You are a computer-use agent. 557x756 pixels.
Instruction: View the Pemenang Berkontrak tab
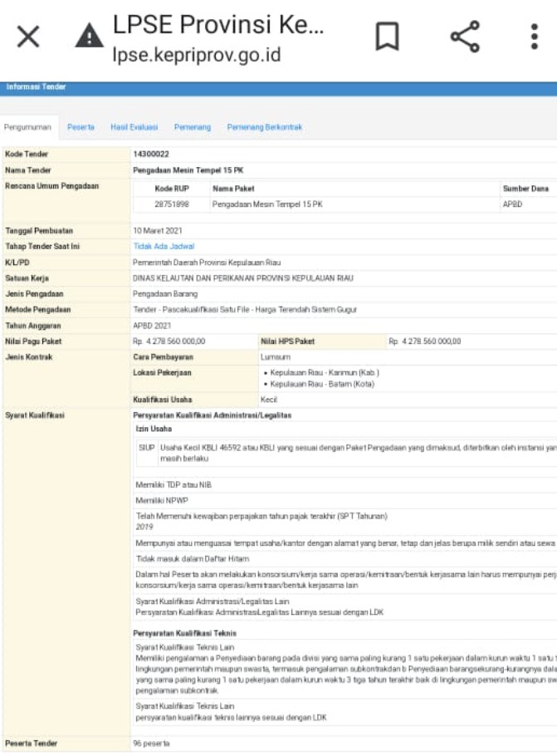point(264,127)
